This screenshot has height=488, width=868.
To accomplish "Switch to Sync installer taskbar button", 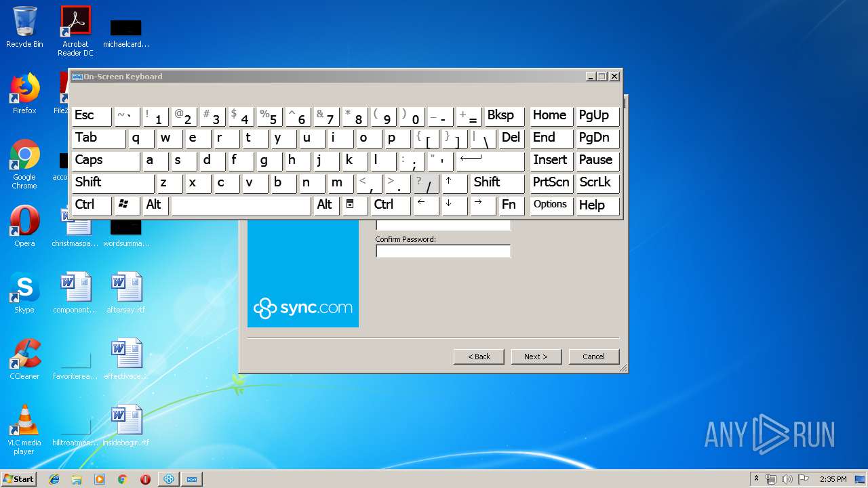I will 169,479.
